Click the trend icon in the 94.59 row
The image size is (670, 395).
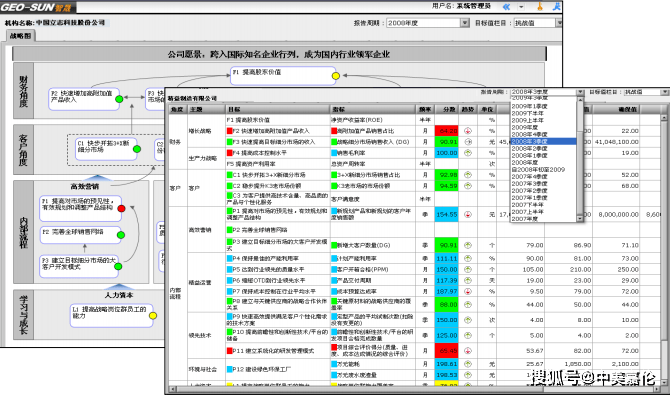(468, 186)
